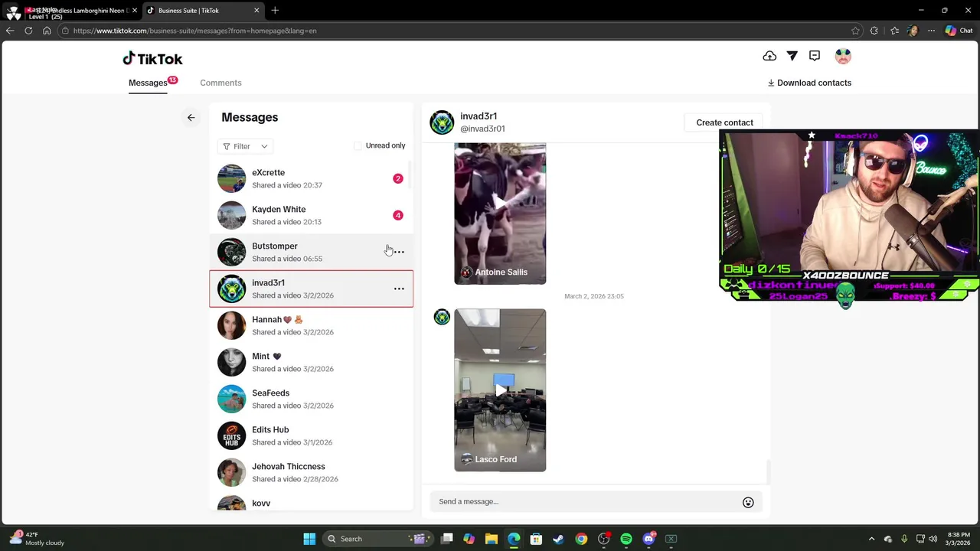
Task: Open the cloud upload icon in header
Action: [769, 56]
